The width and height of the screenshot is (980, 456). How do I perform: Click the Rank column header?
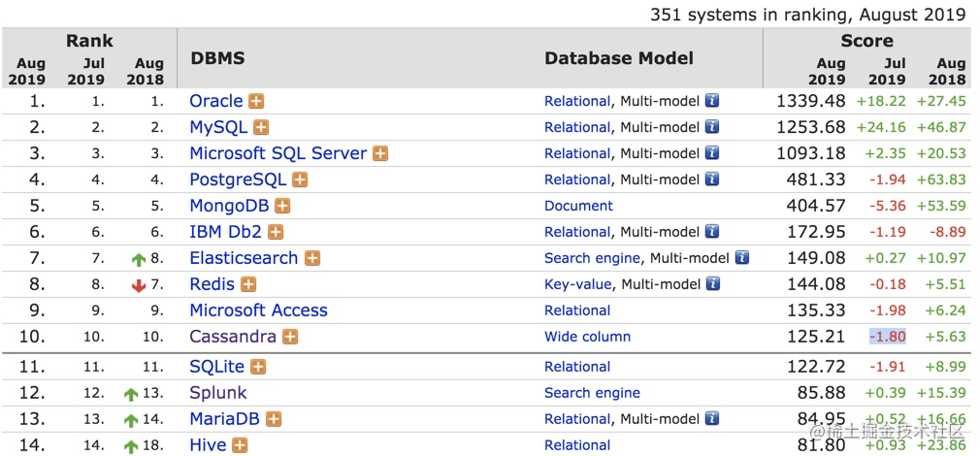(90, 41)
